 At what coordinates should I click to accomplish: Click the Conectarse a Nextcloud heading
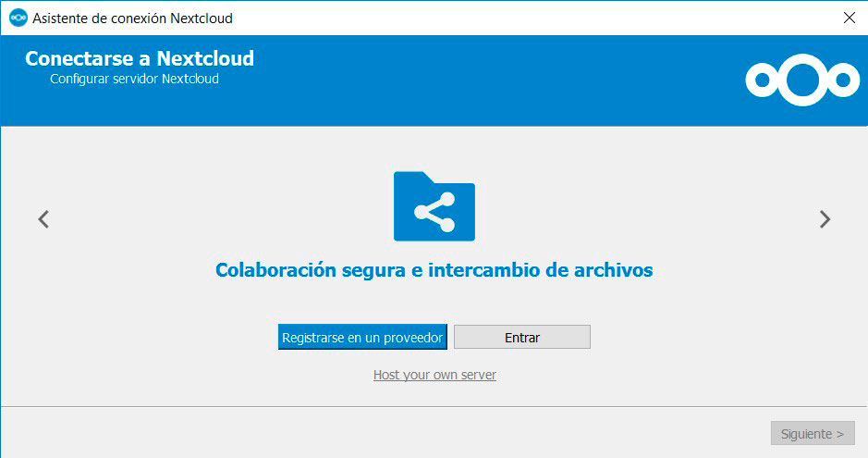tap(140, 58)
